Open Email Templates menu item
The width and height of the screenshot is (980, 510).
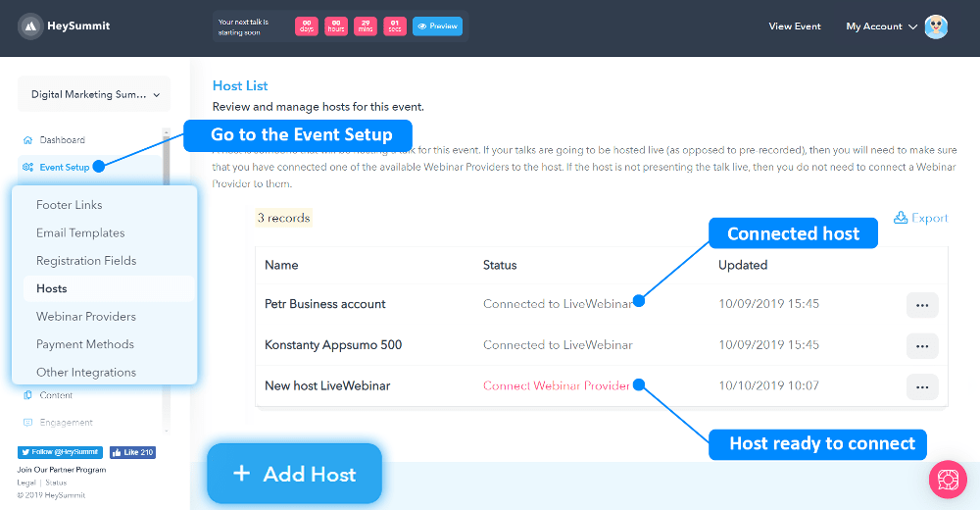[80, 232]
